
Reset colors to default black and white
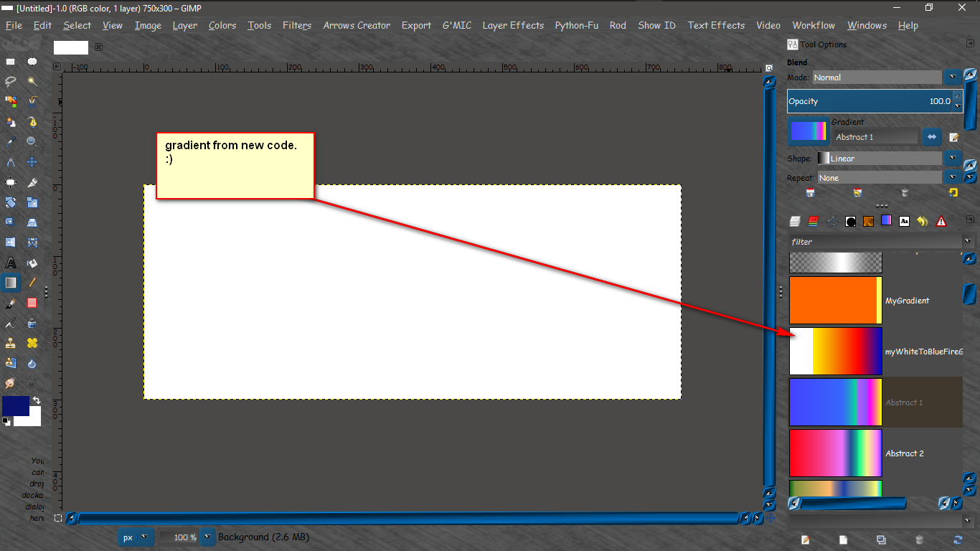click(x=6, y=422)
